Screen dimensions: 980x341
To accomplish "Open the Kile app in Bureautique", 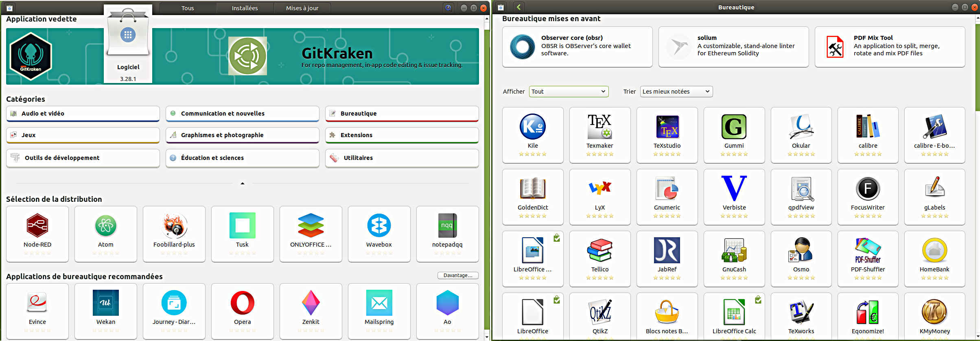I will [533, 135].
